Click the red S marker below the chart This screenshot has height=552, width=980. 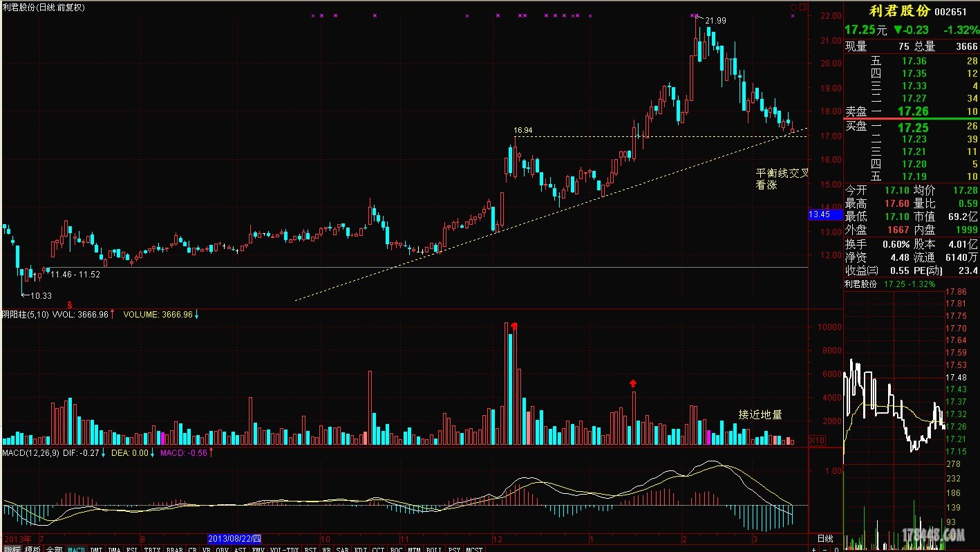(x=68, y=304)
